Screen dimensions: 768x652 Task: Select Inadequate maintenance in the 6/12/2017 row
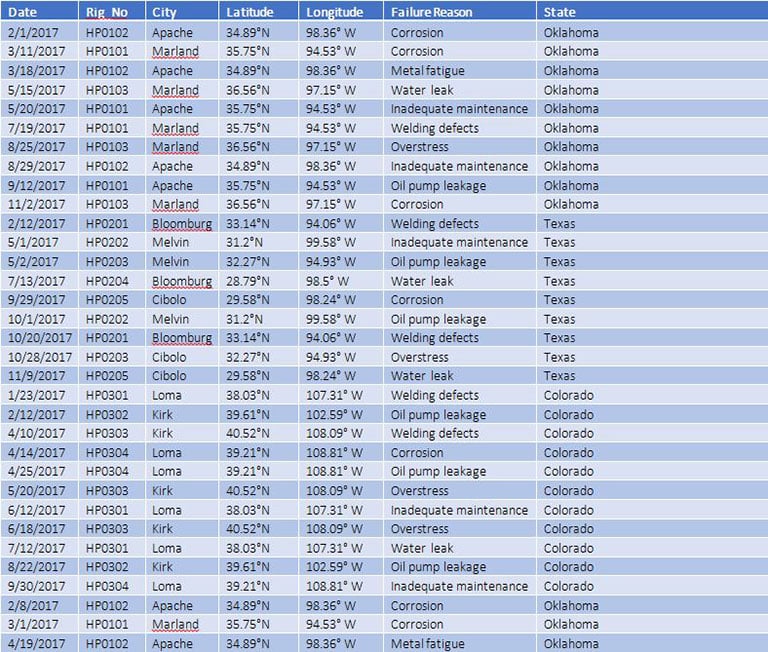[x=459, y=510]
